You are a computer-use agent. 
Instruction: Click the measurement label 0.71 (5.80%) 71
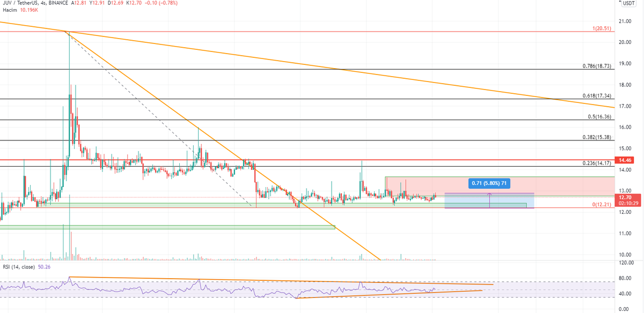488,183
